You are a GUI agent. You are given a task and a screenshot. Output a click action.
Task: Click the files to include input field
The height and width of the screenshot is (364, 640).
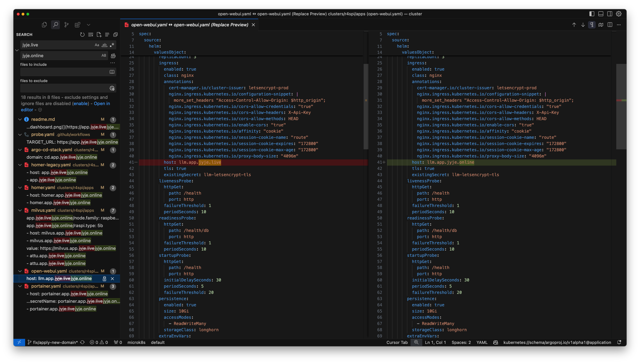tap(64, 72)
